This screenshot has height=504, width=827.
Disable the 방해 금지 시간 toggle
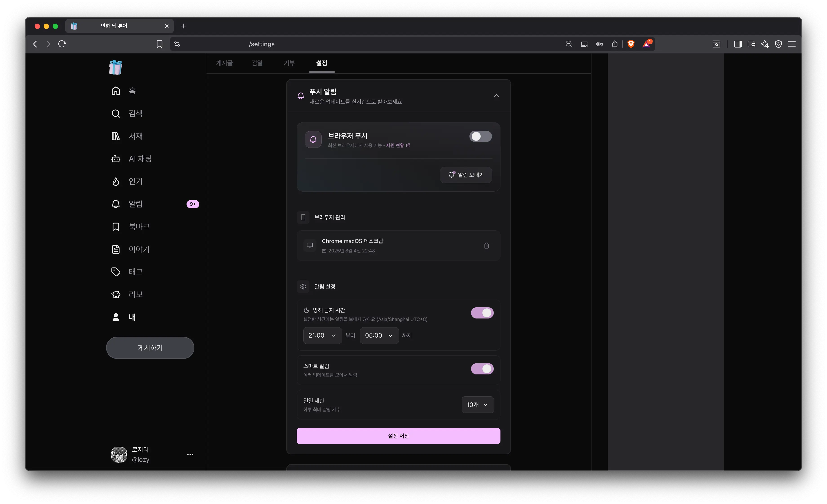[x=482, y=313]
